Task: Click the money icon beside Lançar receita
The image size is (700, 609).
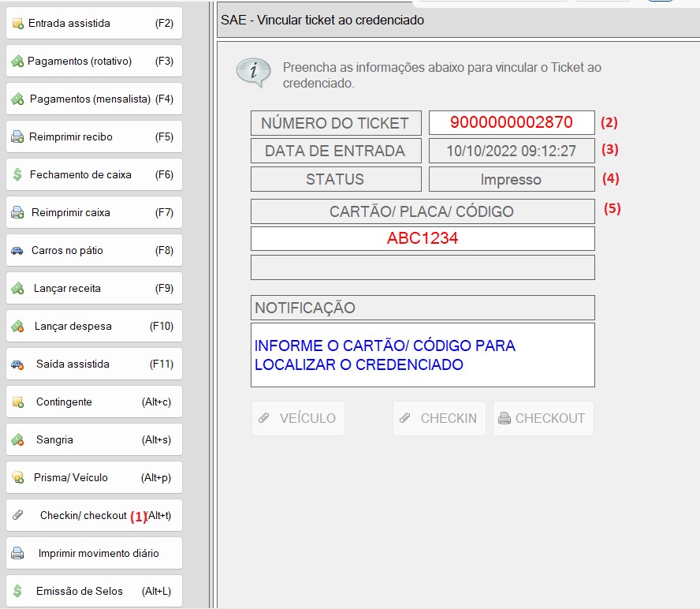Action: (17, 289)
